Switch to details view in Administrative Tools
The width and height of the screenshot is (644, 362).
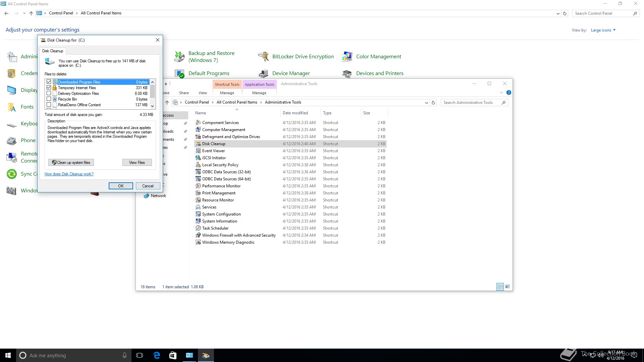(x=500, y=287)
